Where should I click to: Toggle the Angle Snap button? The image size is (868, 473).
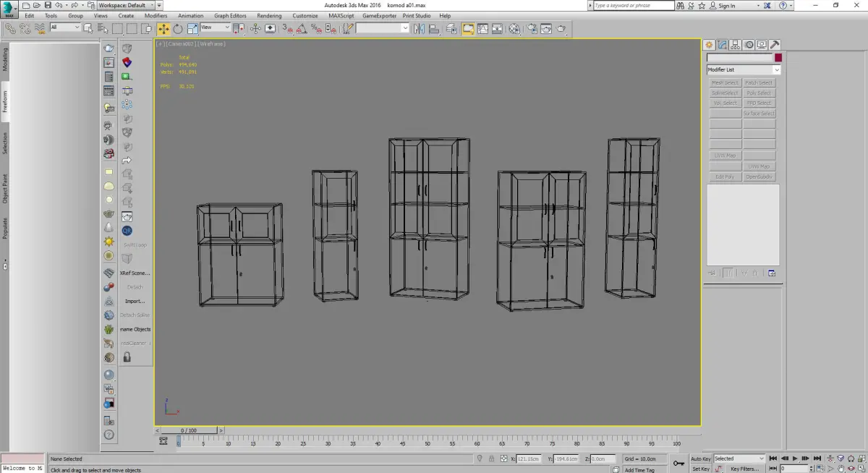pyautogui.click(x=302, y=29)
